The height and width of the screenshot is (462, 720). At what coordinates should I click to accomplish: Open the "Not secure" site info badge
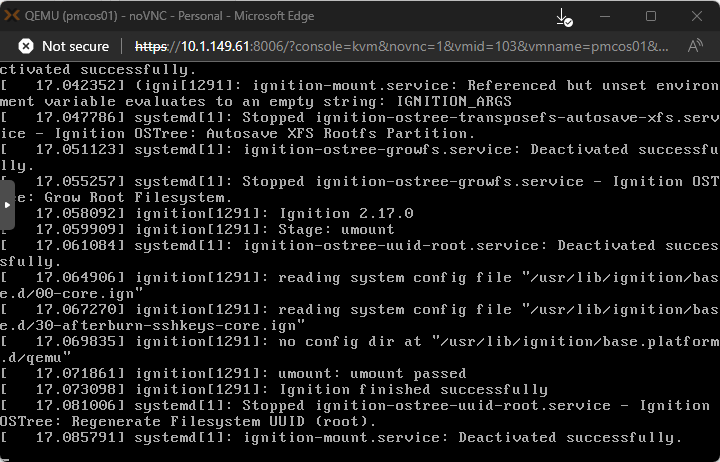tap(63, 47)
